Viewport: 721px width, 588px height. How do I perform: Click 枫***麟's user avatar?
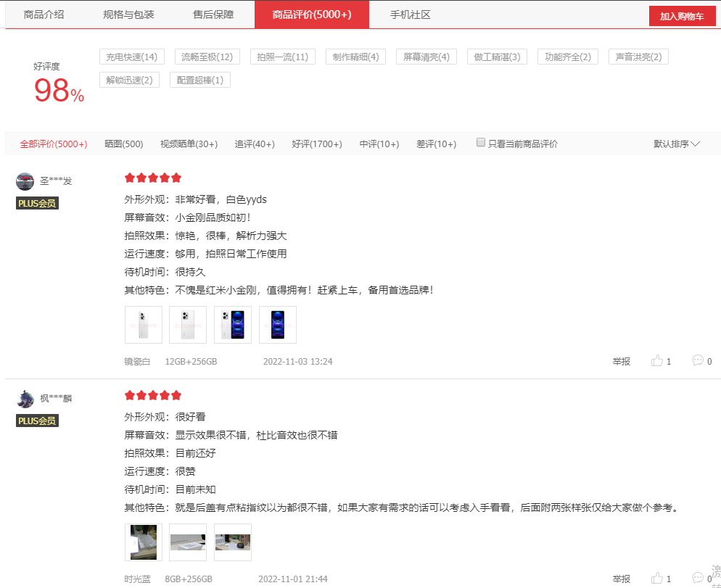[25, 398]
